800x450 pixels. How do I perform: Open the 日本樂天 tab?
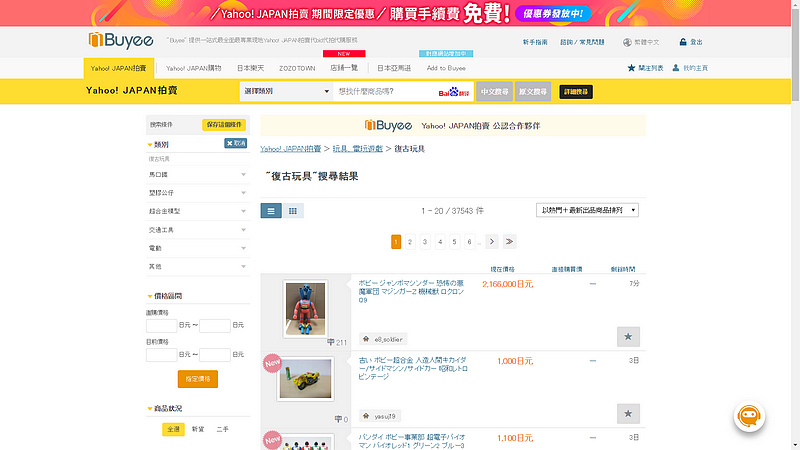click(251, 68)
